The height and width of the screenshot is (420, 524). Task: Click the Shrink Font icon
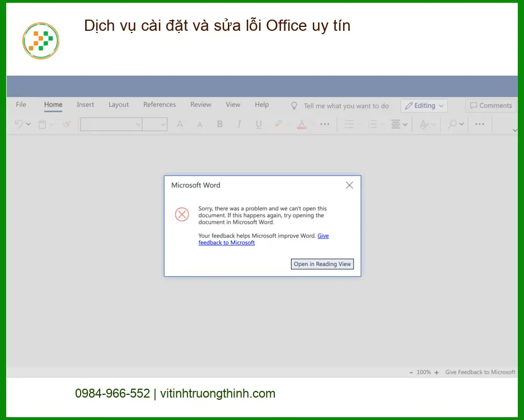pos(200,125)
